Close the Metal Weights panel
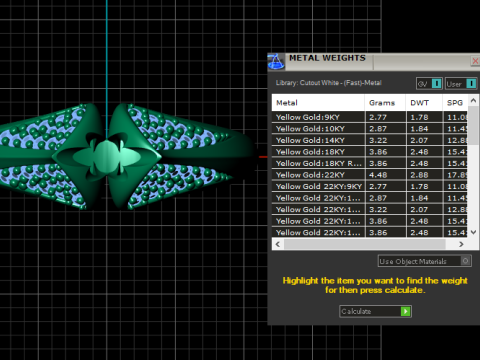Image resolution: width=480 pixels, height=360 pixels. click(x=475, y=61)
